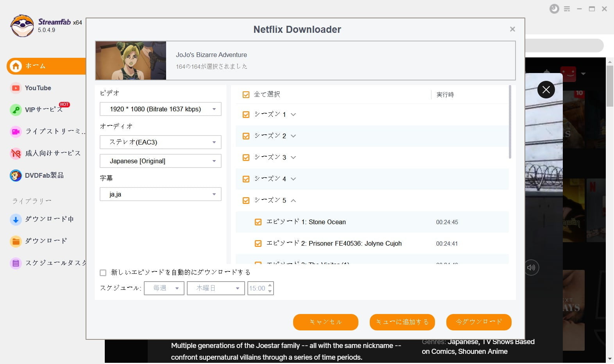Viewport: 614px width, 364px height.
Task: Collapse シーズン 5 chevron
Action: (294, 200)
